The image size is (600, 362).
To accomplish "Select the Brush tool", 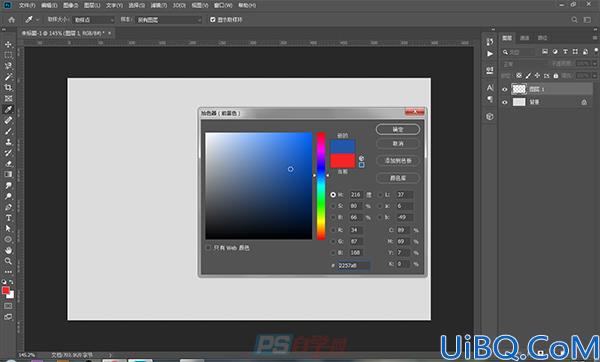I will point(8,131).
